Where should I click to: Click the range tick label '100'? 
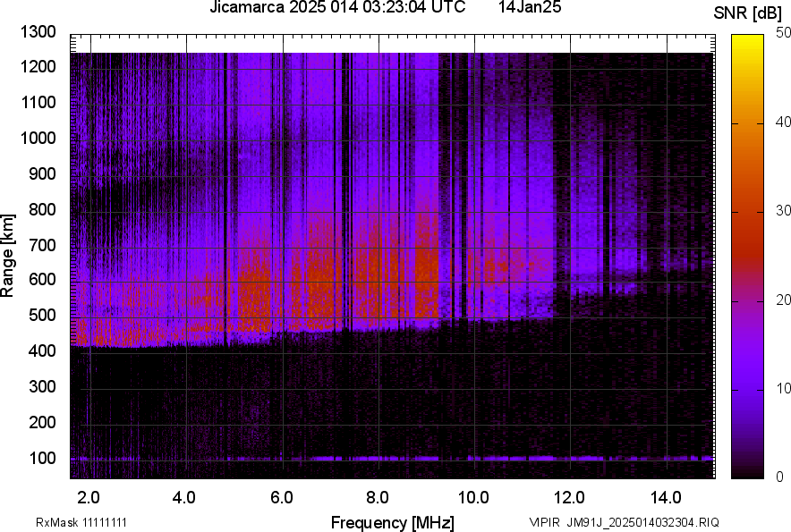(x=42, y=458)
